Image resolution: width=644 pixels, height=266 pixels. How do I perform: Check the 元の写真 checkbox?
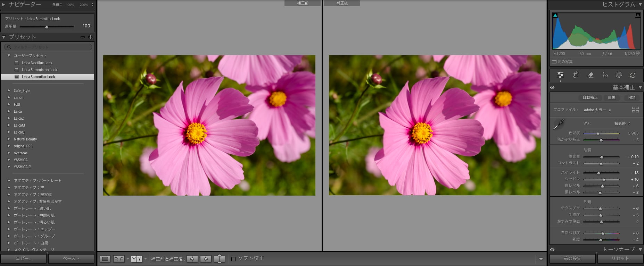pos(554,62)
